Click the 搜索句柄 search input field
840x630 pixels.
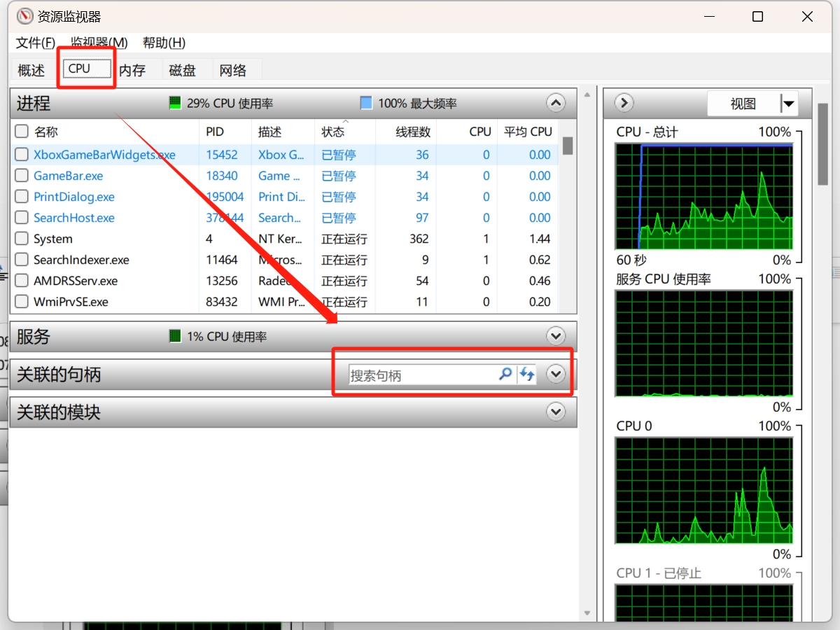pos(421,375)
